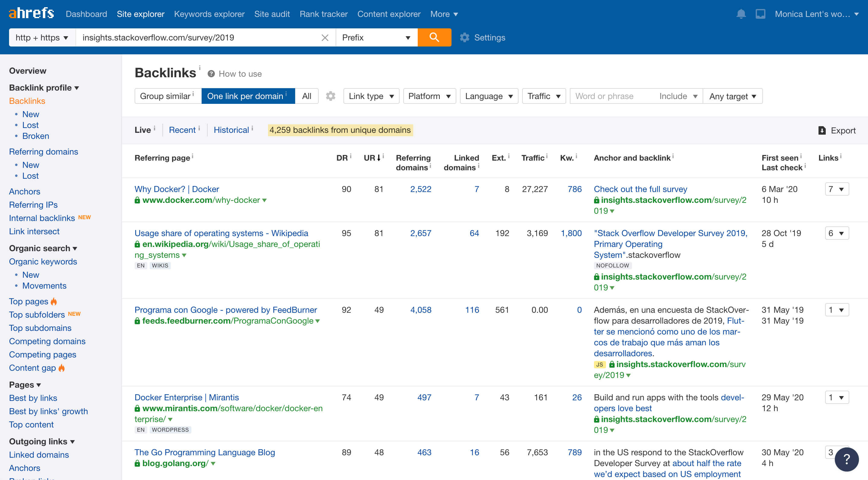Viewport: 868px width, 480px height.
Task: Click the Export download icon
Action: pos(822,130)
